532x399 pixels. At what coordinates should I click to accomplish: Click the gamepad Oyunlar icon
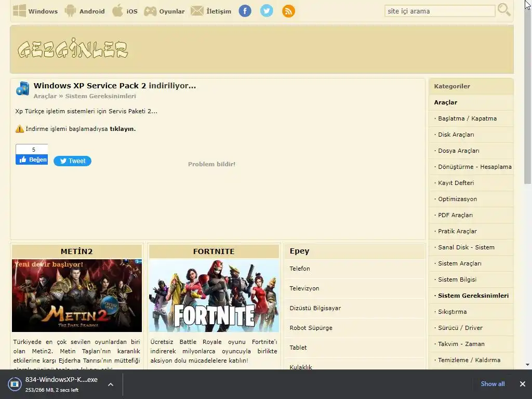click(x=150, y=11)
